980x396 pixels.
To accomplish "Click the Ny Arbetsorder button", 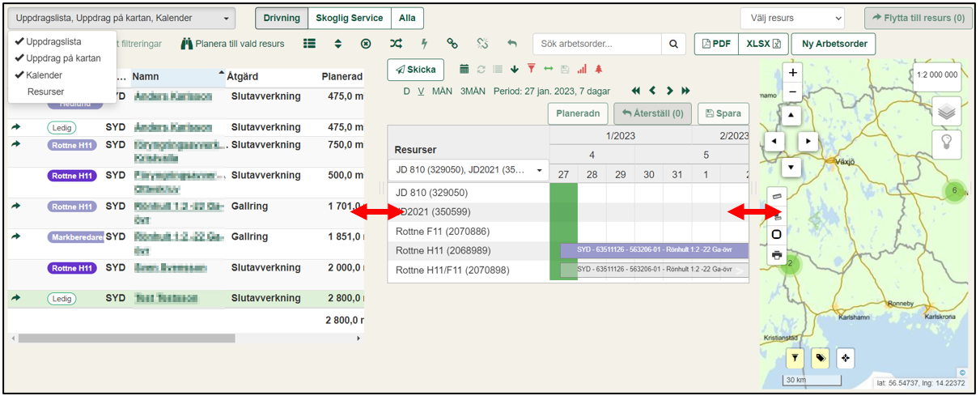I will pos(834,44).
